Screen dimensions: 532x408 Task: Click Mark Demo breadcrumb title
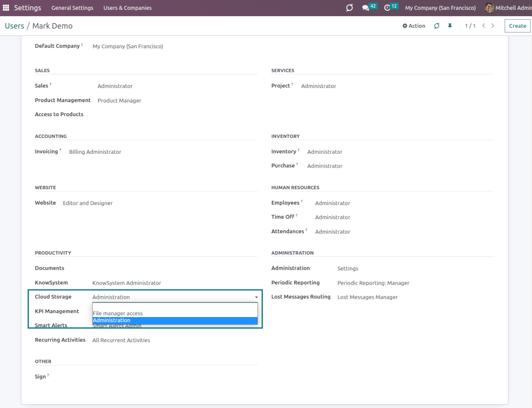52,26
